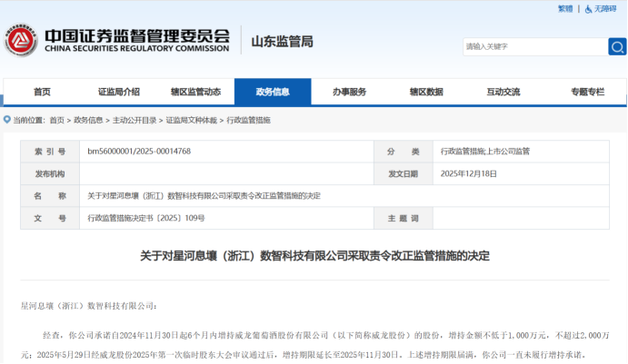Click the search magnifier icon
This screenshot has height=364, width=628.
point(616,46)
